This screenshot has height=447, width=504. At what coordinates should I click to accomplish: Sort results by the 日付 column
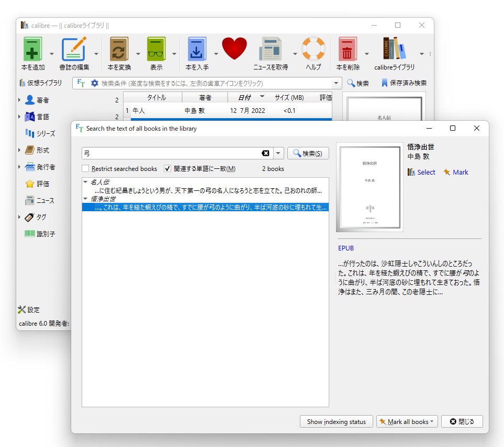[246, 97]
